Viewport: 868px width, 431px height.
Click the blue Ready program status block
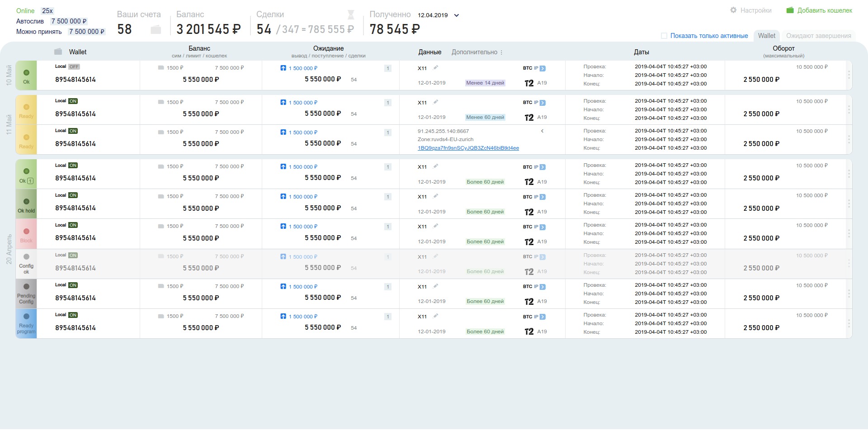[x=26, y=324]
